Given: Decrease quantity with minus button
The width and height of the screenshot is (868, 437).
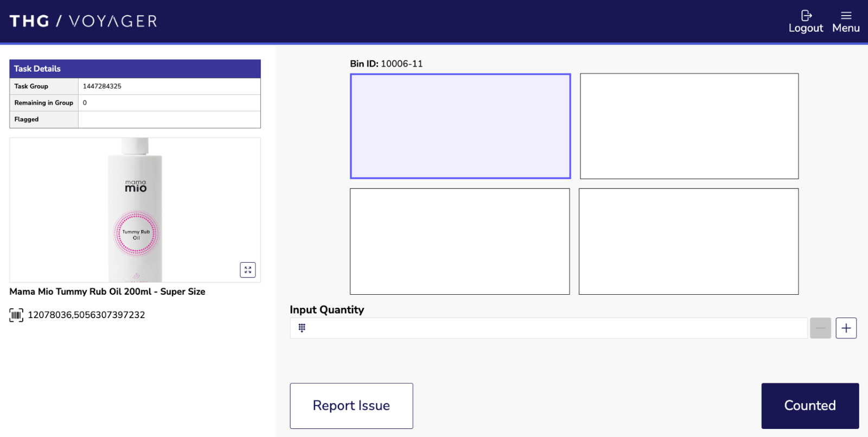Looking at the screenshot, I should [x=820, y=328].
